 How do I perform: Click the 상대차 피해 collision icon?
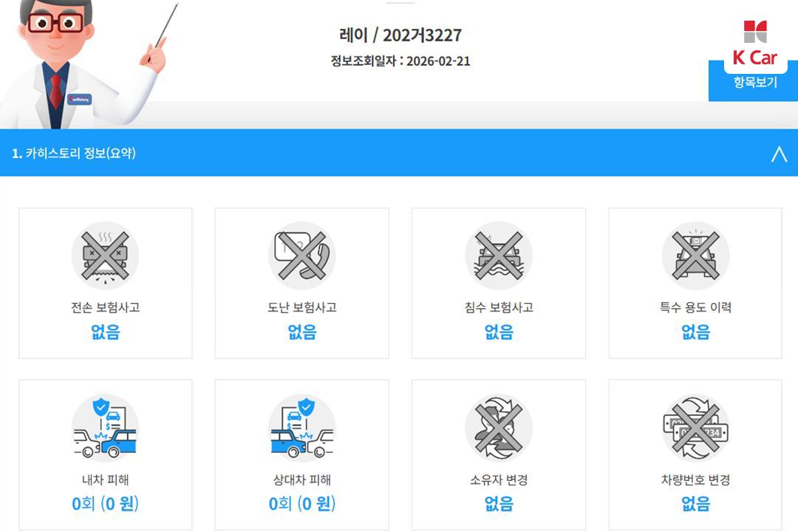(x=302, y=428)
